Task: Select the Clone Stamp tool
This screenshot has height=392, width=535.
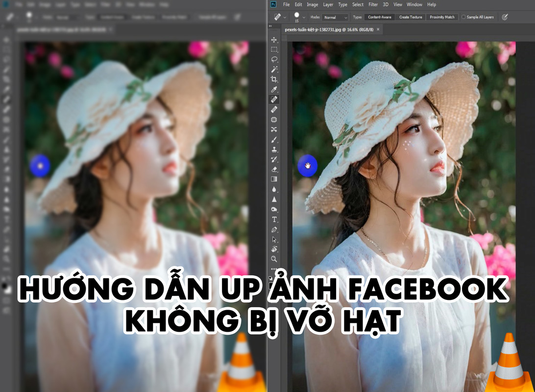Action: click(x=274, y=149)
